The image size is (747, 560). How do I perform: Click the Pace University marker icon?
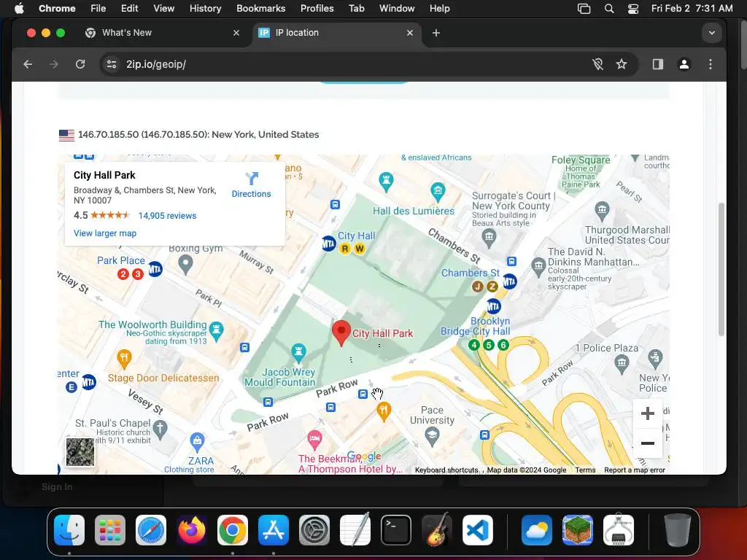(x=432, y=437)
